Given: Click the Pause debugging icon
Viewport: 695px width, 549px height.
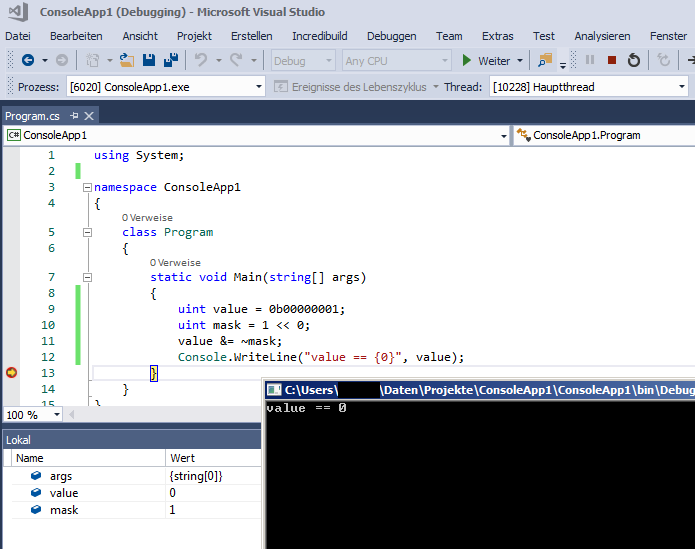Looking at the screenshot, I should click(590, 60).
